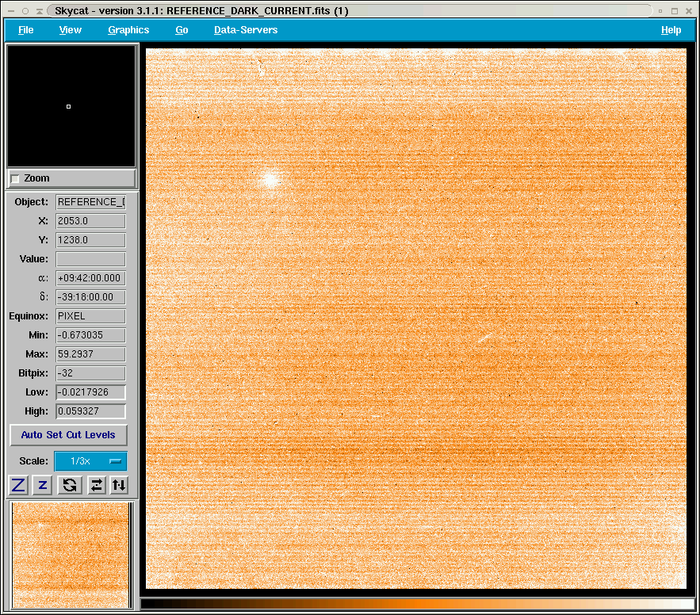Click the Object name field

pos(90,202)
